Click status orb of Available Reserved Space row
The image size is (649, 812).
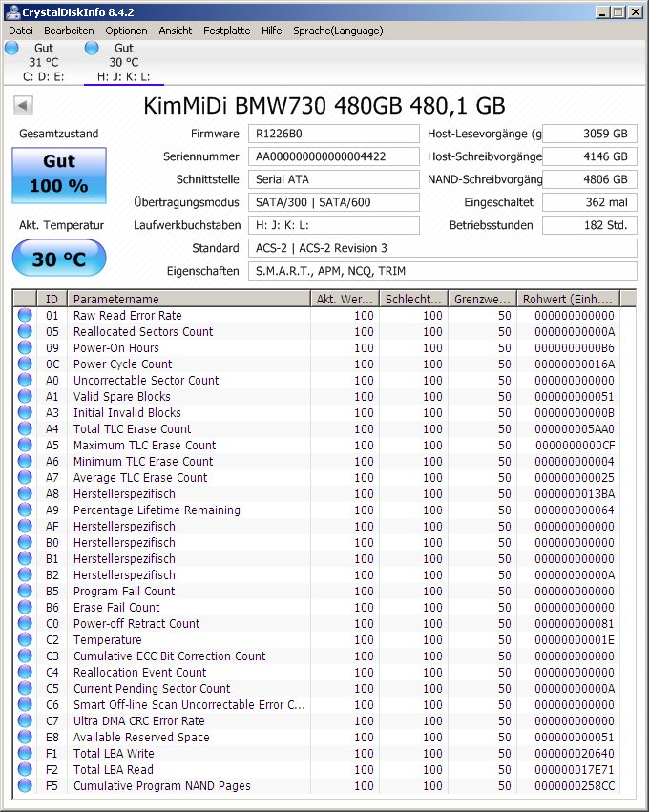pos(25,737)
